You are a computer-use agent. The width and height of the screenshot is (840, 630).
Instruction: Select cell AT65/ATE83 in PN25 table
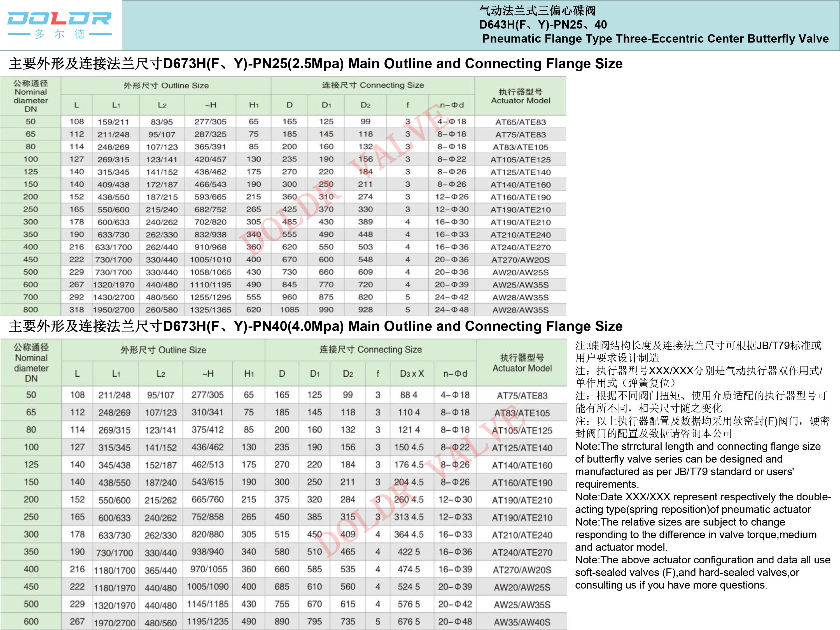[x=520, y=122]
